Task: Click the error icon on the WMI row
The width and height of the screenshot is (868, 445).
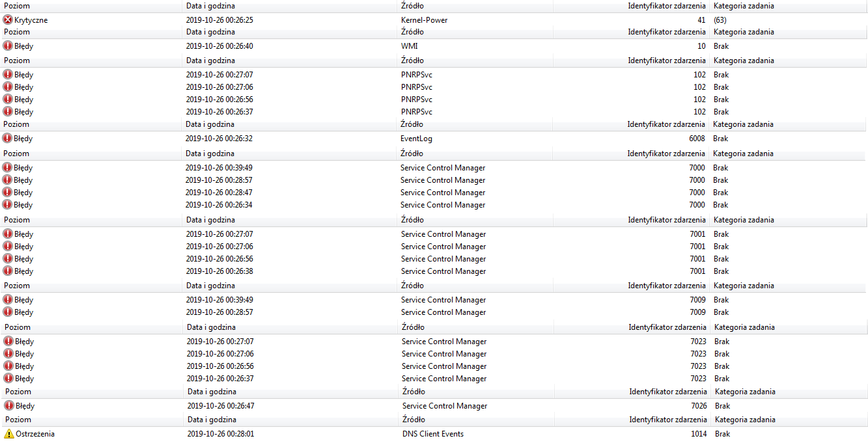Action: pos(8,46)
